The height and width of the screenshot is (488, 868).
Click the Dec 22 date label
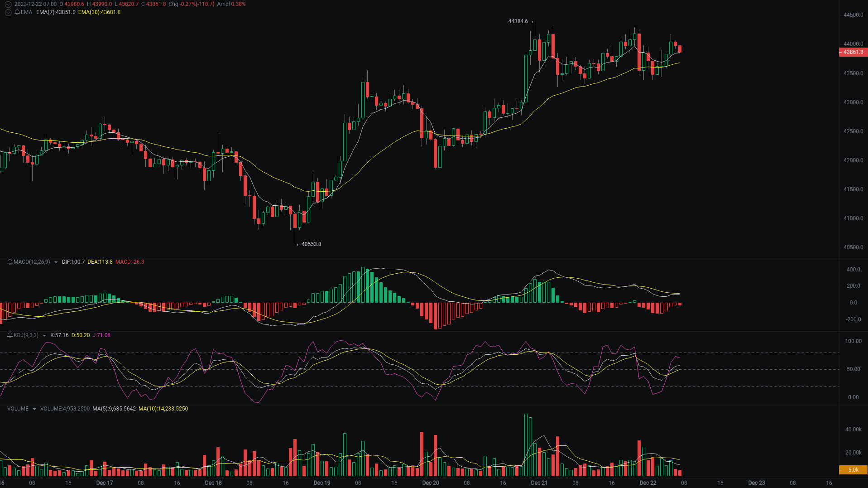click(x=648, y=483)
